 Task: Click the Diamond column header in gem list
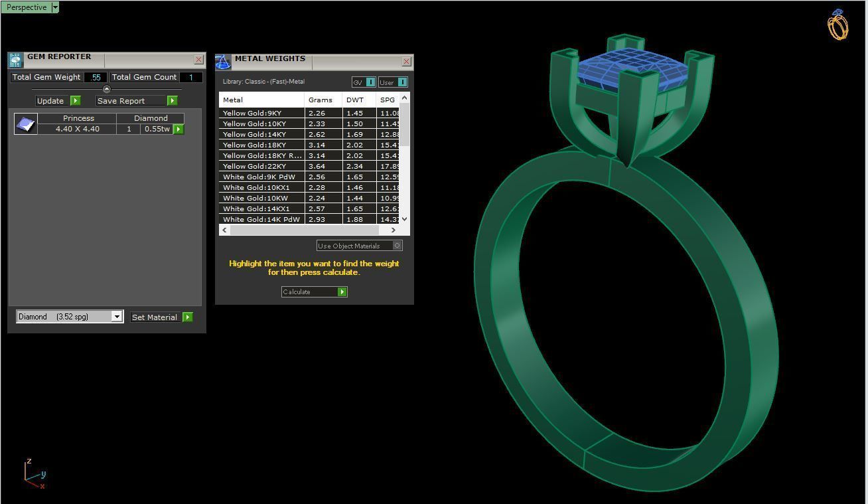(x=151, y=118)
